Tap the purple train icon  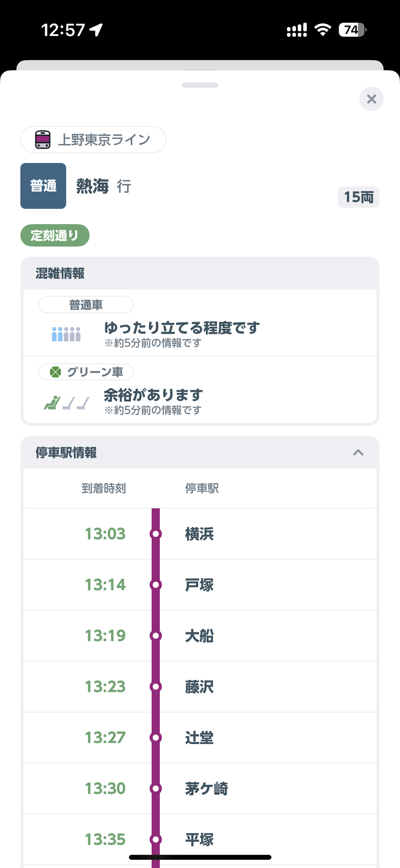pyautogui.click(x=43, y=139)
